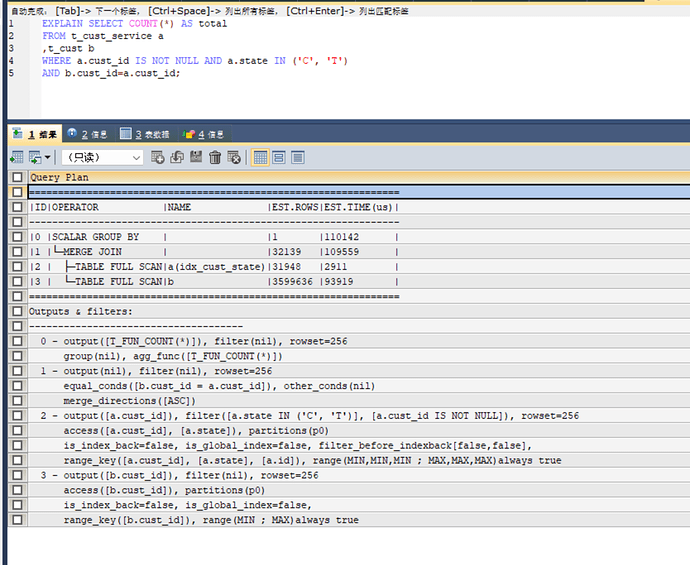
Task: Check the equal_conds row checkbox
Action: click(17, 385)
